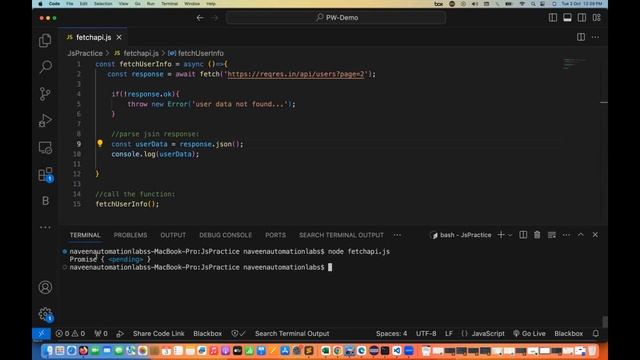This screenshot has height=360, width=640.
Task: Click Share Code Link in status bar
Action: coord(158,333)
